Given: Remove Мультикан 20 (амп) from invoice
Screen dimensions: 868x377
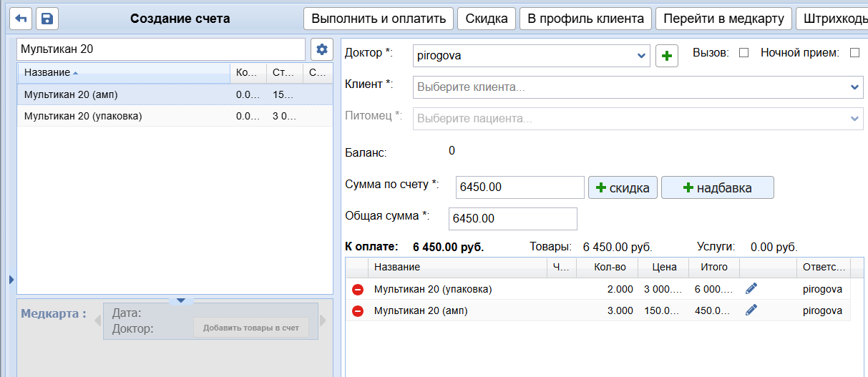Looking at the screenshot, I should tap(358, 311).
